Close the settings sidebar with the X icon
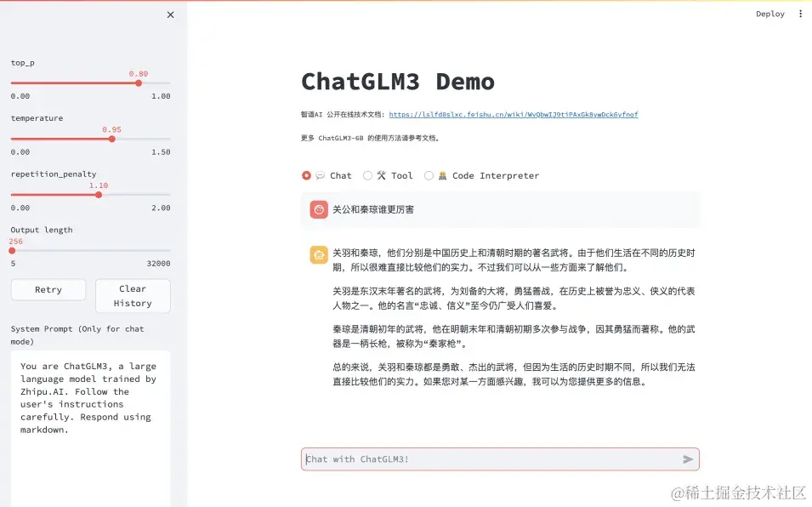 click(x=169, y=14)
